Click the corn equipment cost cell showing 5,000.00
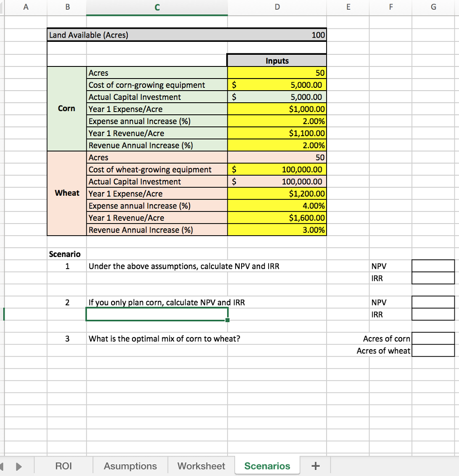459x476 pixels. coord(277,85)
